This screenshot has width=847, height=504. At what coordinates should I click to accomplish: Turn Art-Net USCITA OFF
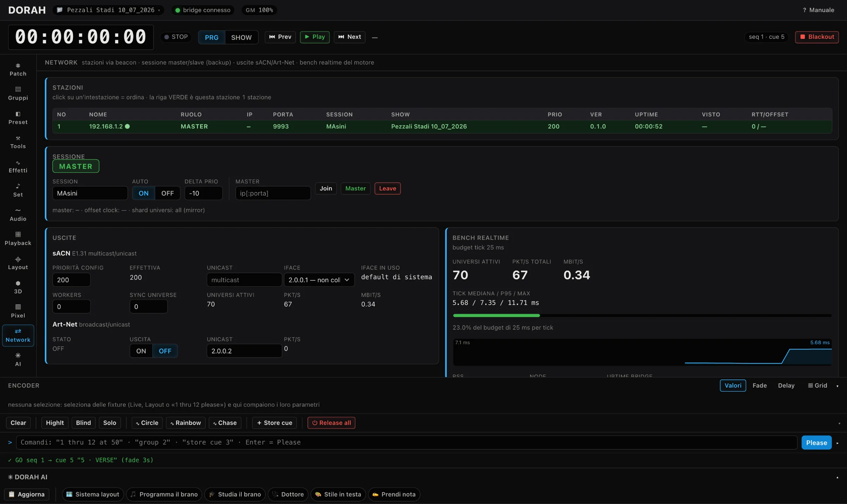point(165,351)
